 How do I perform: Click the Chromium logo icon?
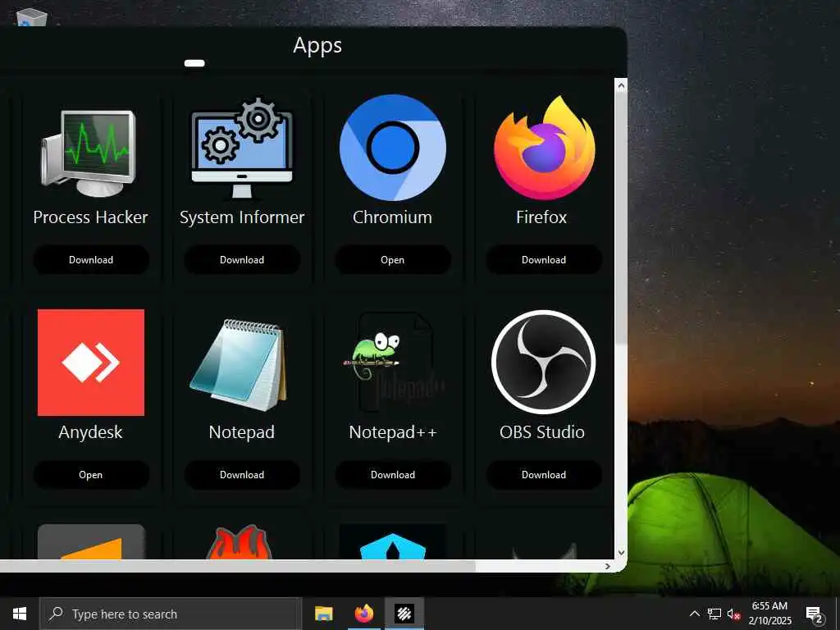click(393, 148)
